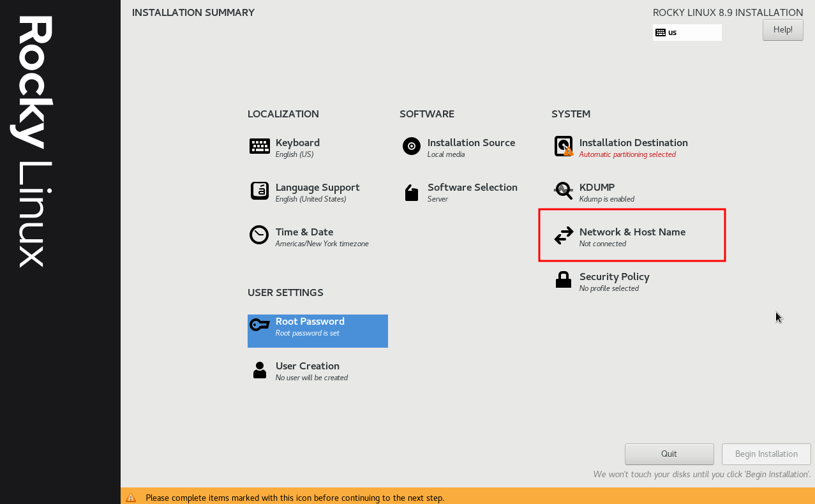
Task: Open the Installation Destination disk icon
Action: click(564, 146)
